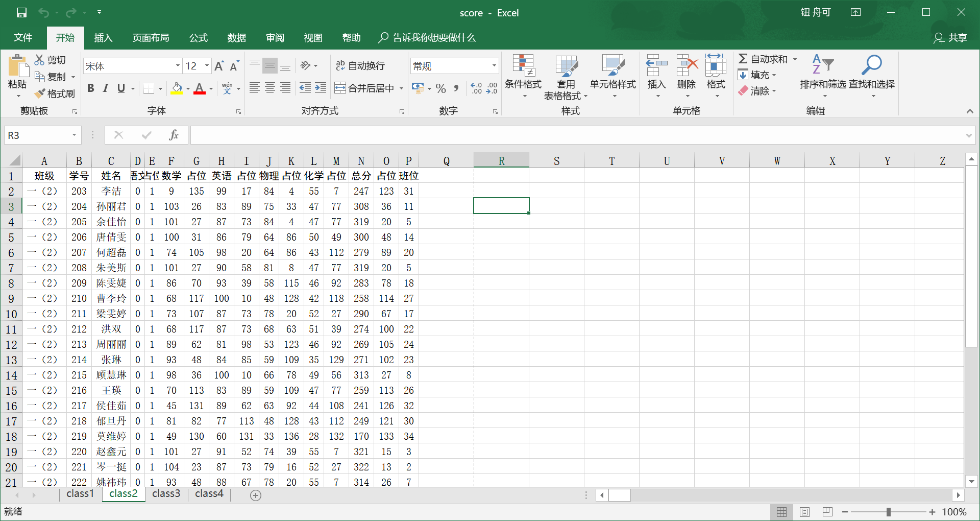Collapse the ribbon with the chevron

pyautogui.click(x=969, y=111)
